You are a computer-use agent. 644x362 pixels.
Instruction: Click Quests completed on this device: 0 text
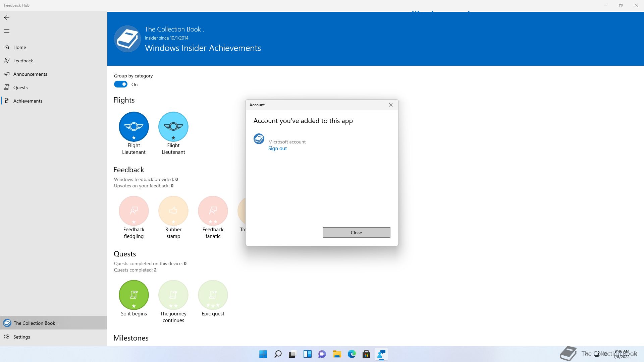click(150, 263)
